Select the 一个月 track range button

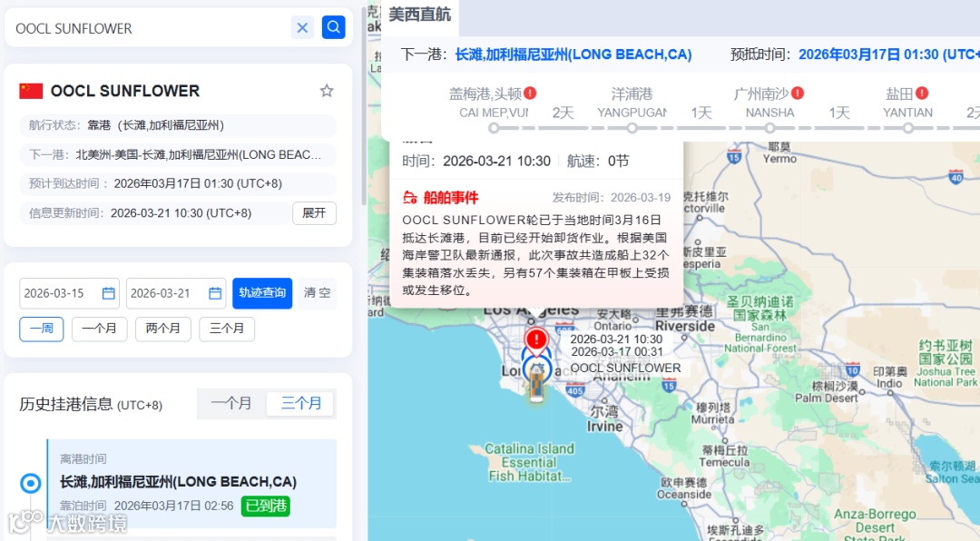[100, 329]
